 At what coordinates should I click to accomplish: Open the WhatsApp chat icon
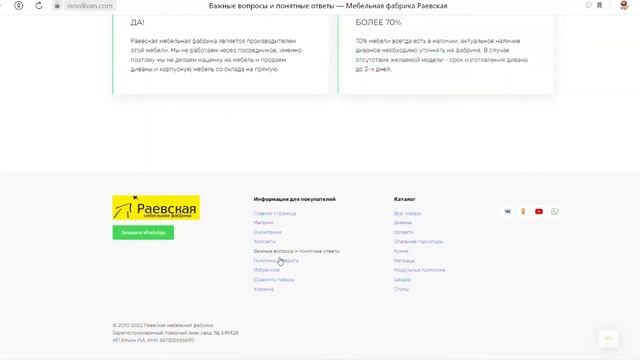(555, 211)
